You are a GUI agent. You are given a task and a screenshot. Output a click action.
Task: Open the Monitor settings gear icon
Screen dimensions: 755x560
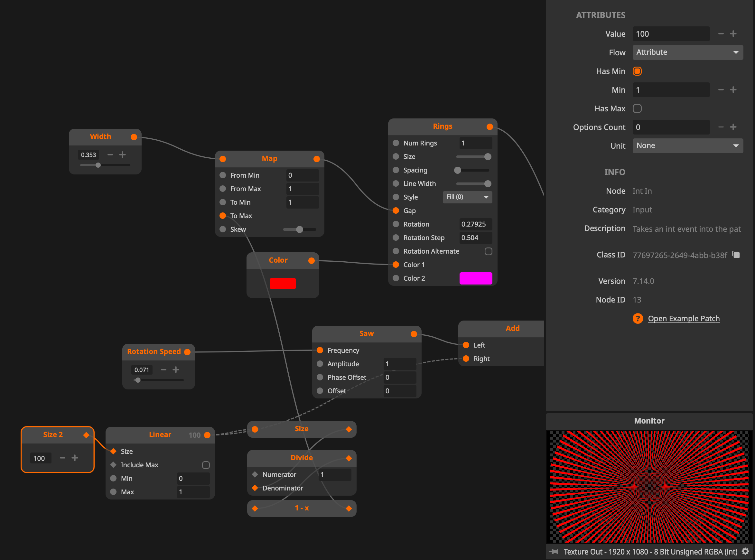745,551
